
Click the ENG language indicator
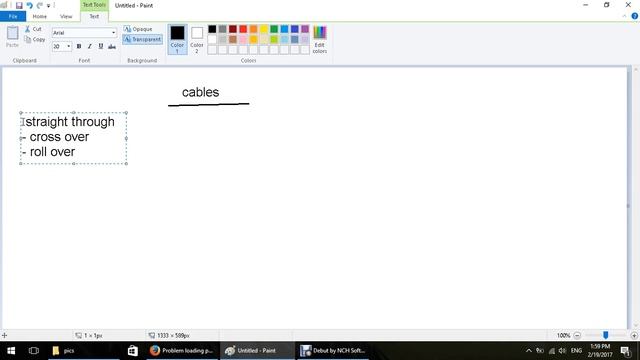click(x=576, y=351)
